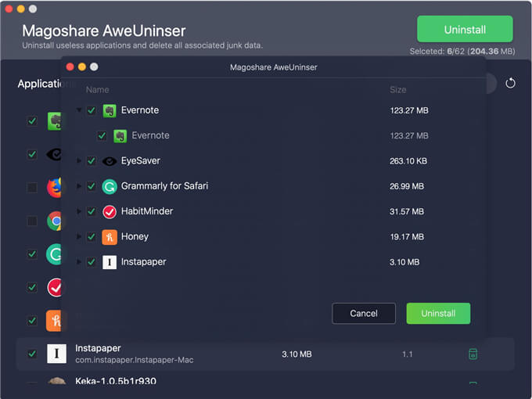The width and height of the screenshot is (532, 399).
Task: Close the dialog with the red button
Action: [70, 66]
